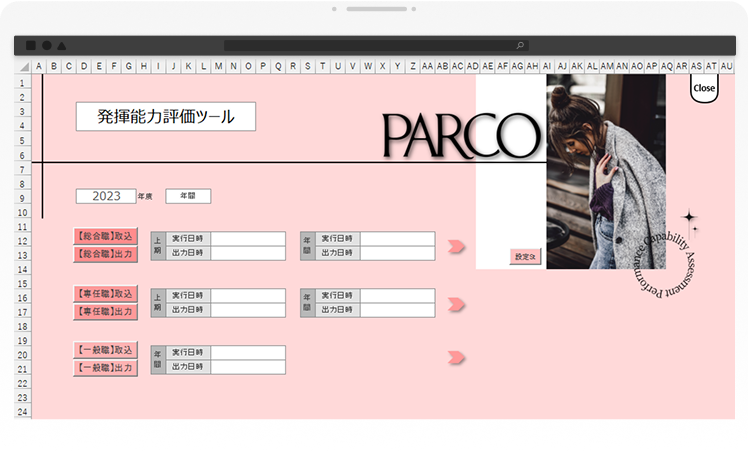Select 総合職 上期 出力日時 value cell
Screen dimensions: 748x451
pyautogui.click(x=248, y=253)
